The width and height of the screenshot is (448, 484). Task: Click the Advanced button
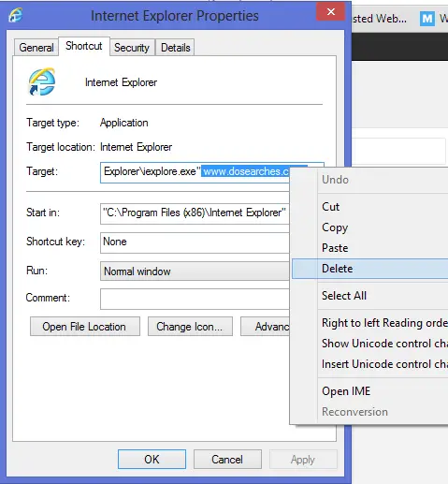266,327
